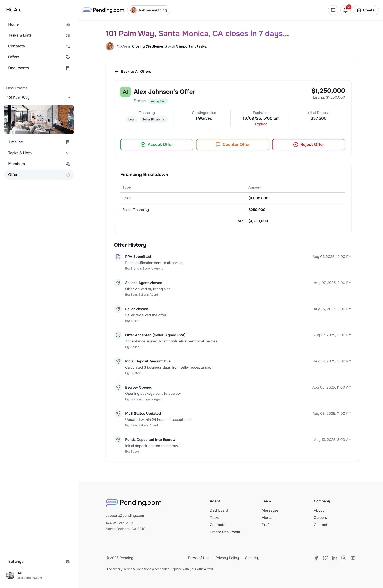
Task: Click the Pending.com paperclip logo
Action: pyautogui.click(x=87, y=10)
